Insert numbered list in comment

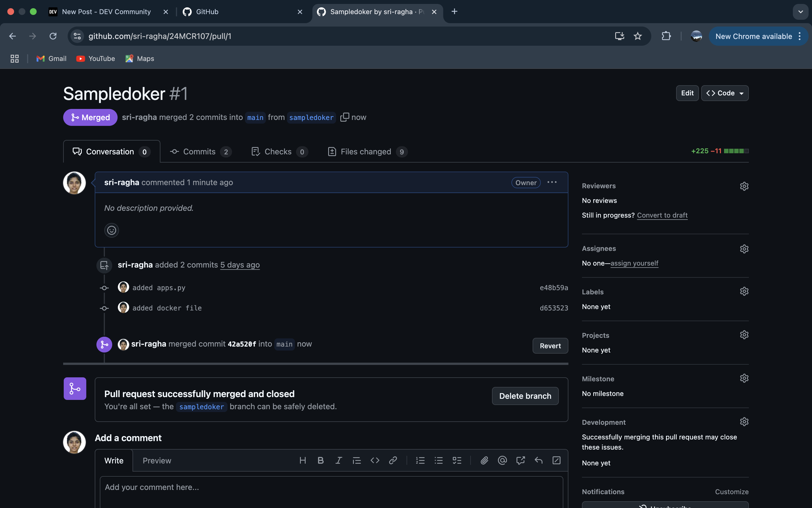point(420,460)
